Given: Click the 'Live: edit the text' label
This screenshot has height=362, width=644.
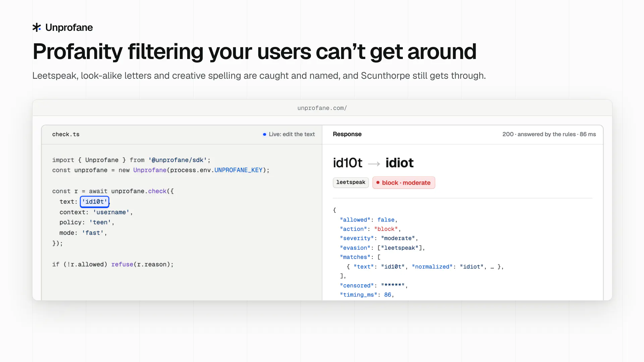Looking at the screenshot, I should pos(292,134).
